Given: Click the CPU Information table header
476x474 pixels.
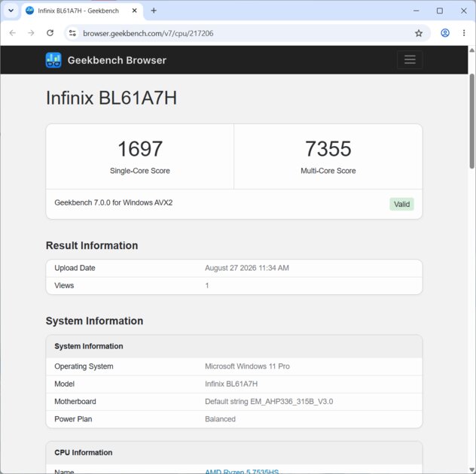Looking at the screenshot, I should (234, 452).
